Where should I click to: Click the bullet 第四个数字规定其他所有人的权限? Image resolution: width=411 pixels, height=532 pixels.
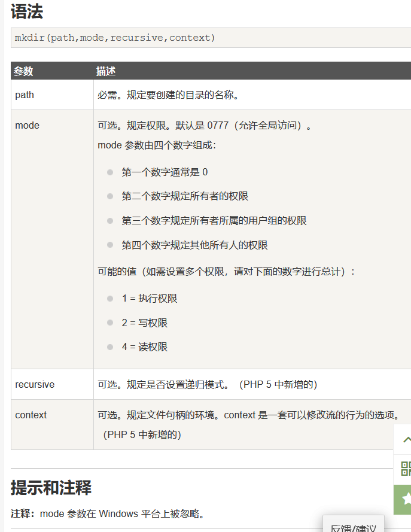(194, 245)
